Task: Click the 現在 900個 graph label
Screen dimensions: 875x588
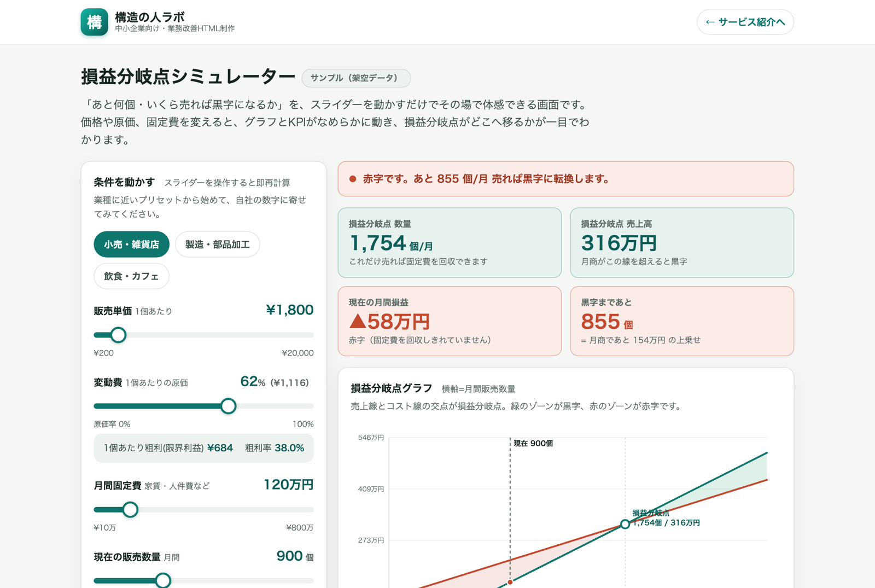Action: pyautogui.click(x=533, y=443)
